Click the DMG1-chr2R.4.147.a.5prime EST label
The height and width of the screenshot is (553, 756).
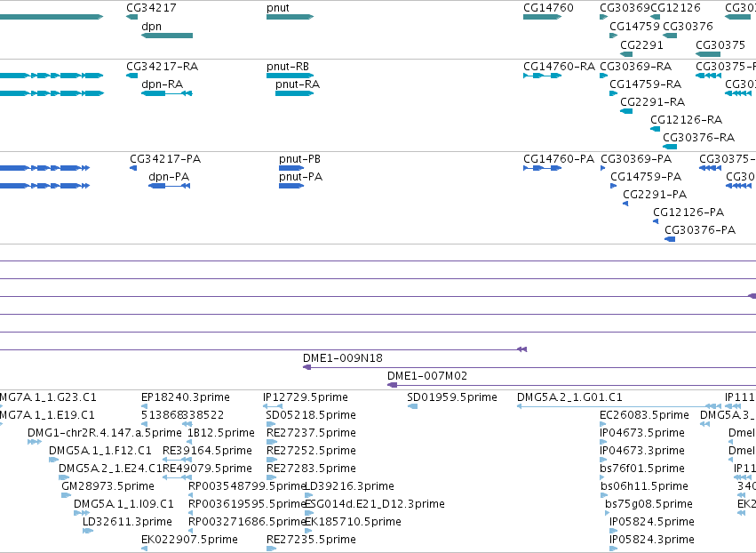pos(105,433)
